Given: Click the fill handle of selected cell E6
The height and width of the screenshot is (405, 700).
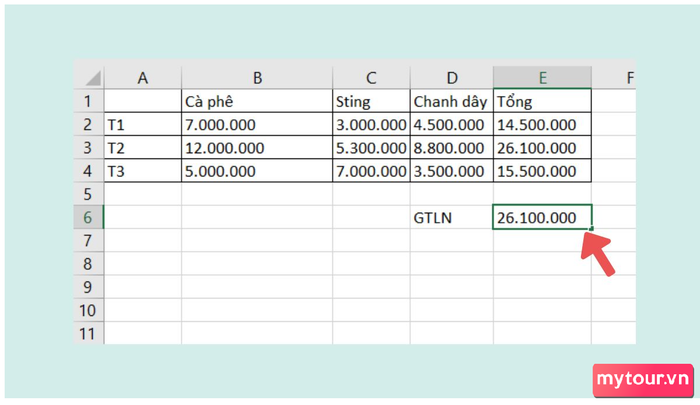Looking at the screenshot, I should pyautogui.click(x=592, y=229).
